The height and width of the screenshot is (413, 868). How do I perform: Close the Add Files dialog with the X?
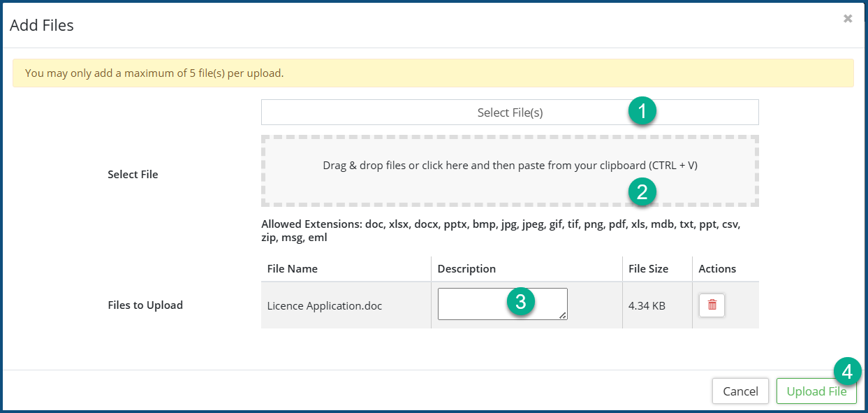(848, 19)
